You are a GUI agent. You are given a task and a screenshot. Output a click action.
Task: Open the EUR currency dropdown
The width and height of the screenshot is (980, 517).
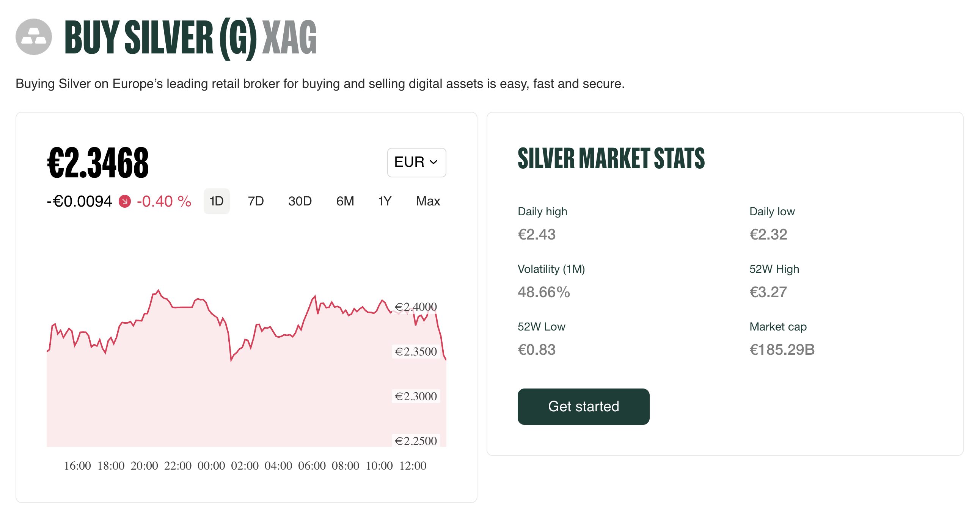(416, 163)
